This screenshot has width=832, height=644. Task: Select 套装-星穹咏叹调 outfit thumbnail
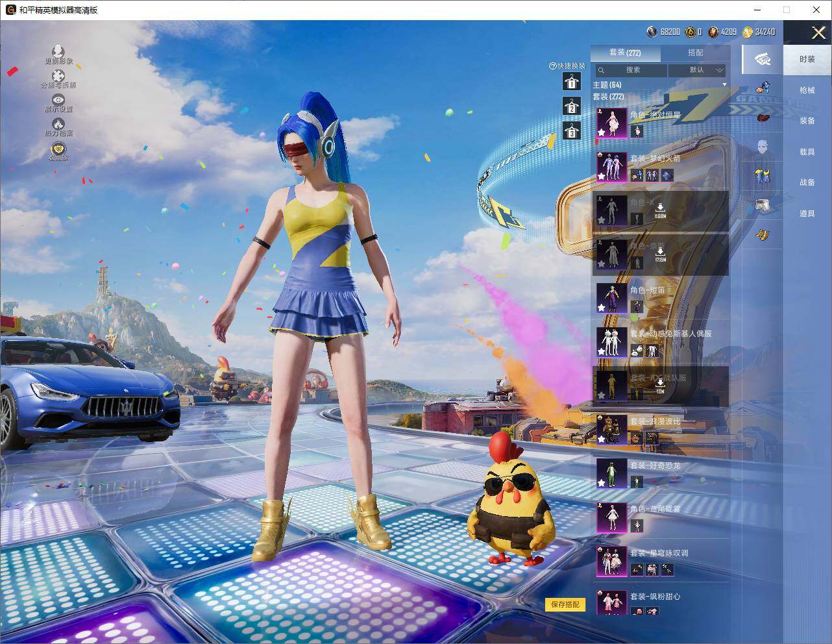[611, 562]
